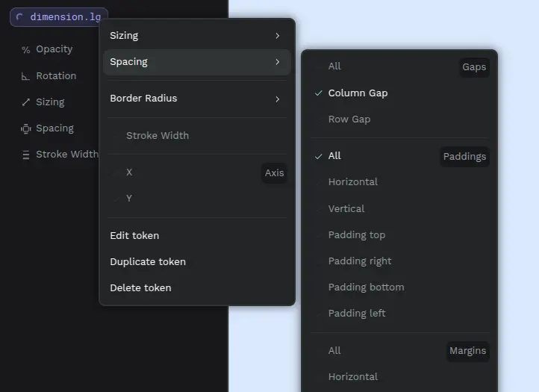The height and width of the screenshot is (392, 539).
Task: Open the Spacing submenu arrow
Action: coord(277,62)
